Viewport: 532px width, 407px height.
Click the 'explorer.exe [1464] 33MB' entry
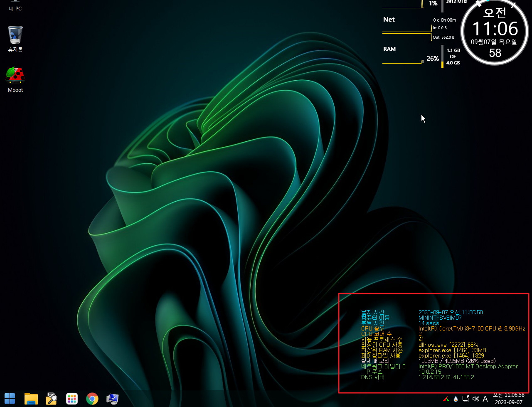pos(452,350)
